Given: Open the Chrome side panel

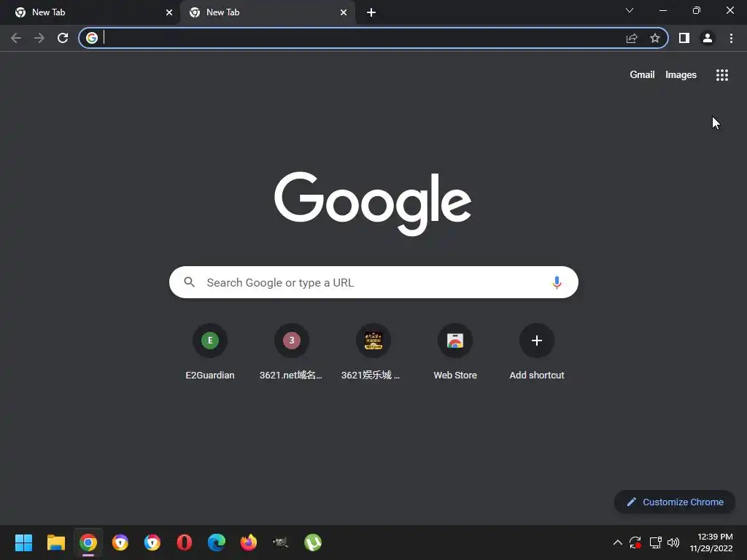Looking at the screenshot, I should tap(684, 38).
